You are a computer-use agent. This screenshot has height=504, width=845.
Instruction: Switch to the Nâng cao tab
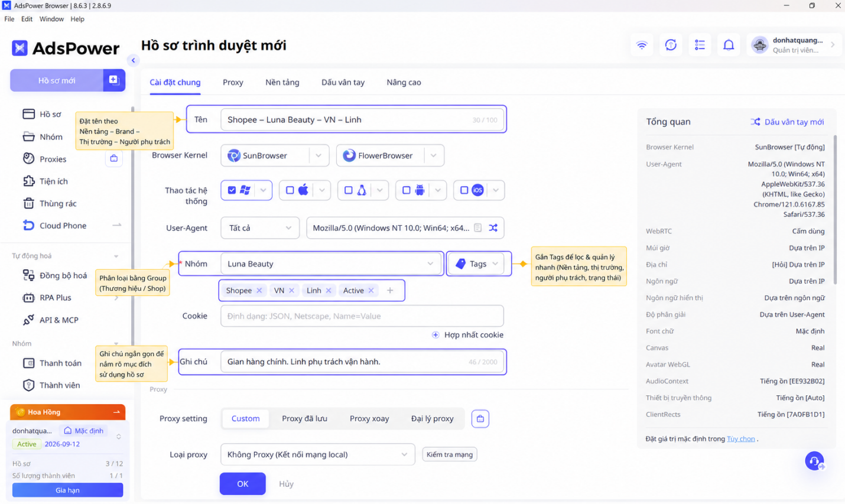[x=404, y=82]
